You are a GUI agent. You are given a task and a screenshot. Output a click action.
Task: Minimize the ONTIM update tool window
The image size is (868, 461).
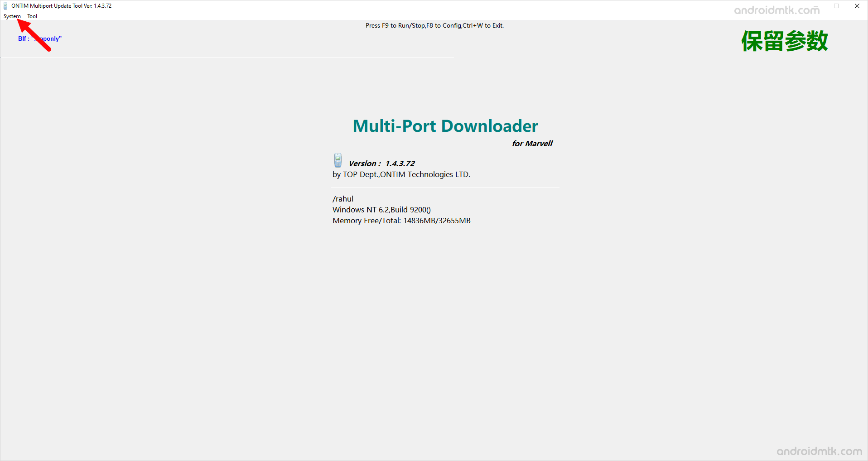(x=815, y=5)
